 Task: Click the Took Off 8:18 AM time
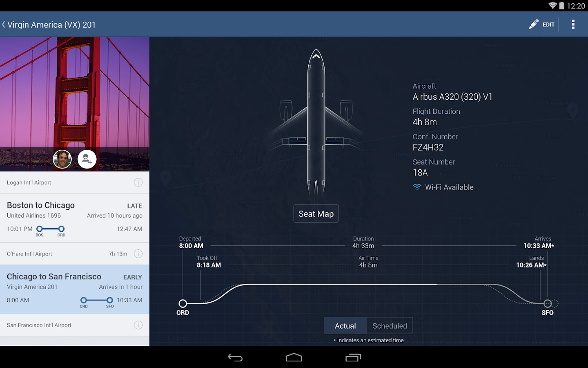click(209, 265)
